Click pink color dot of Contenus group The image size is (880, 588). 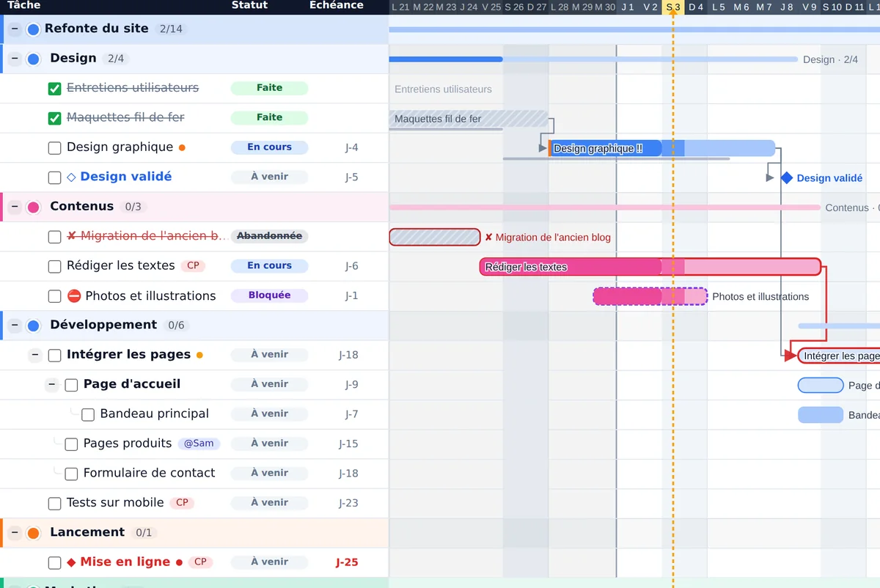33,207
